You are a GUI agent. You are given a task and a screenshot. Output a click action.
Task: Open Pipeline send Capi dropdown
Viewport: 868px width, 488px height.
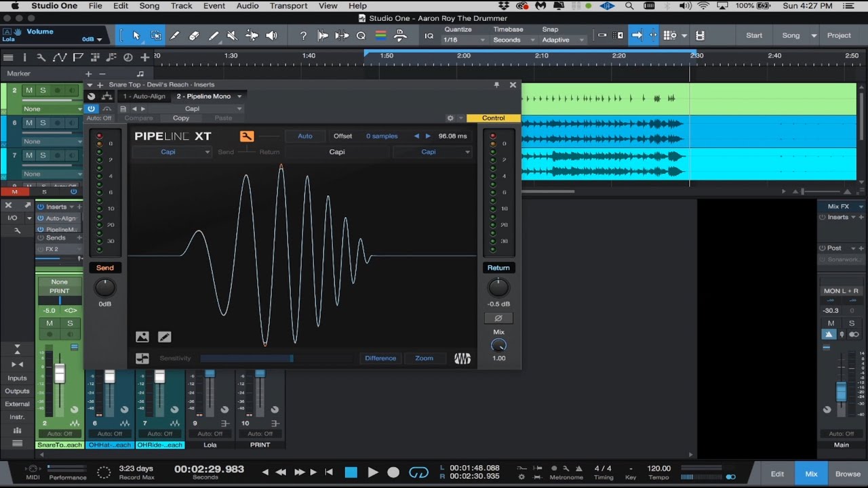click(x=172, y=152)
